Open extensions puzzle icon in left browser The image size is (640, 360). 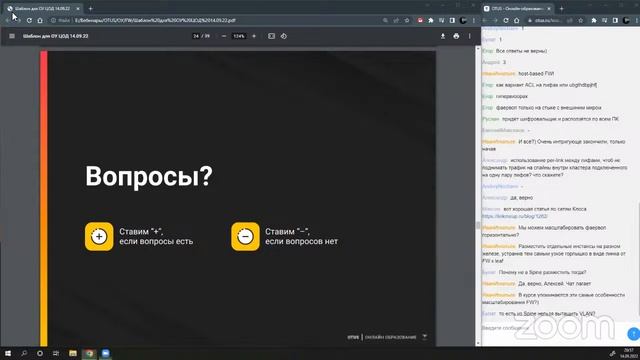point(431,20)
